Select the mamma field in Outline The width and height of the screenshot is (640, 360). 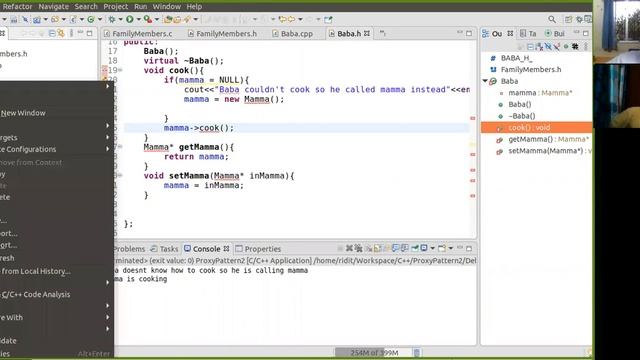[540, 93]
